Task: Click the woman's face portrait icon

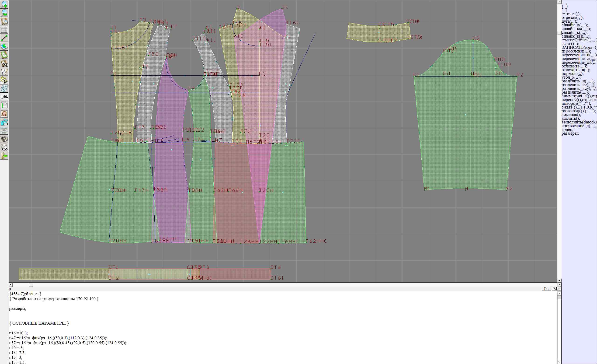Action: 4,114
